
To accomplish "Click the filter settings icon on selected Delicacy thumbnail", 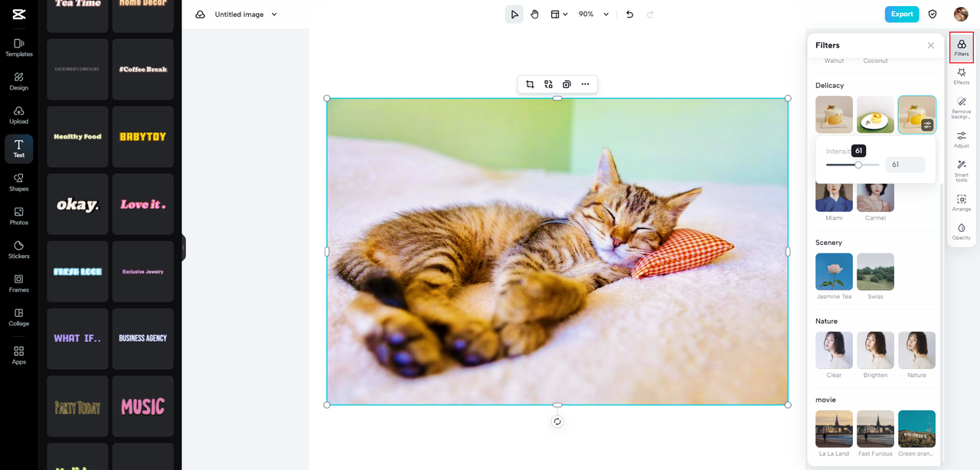I will click(x=927, y=125).
